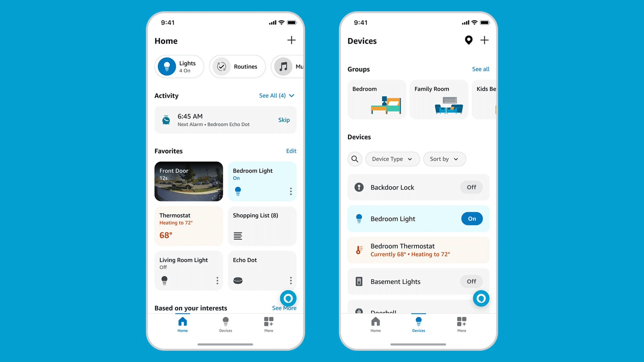Tap the lightbulb icon for Living Room Light
This screenshot has height=362, width=644.
[164, 280]
